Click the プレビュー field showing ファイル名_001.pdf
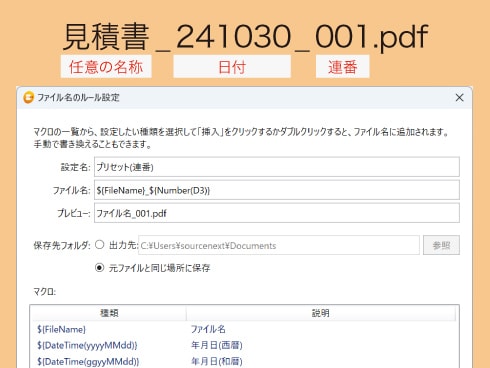Viewport: 490px width, 368px height. point(277,213)
